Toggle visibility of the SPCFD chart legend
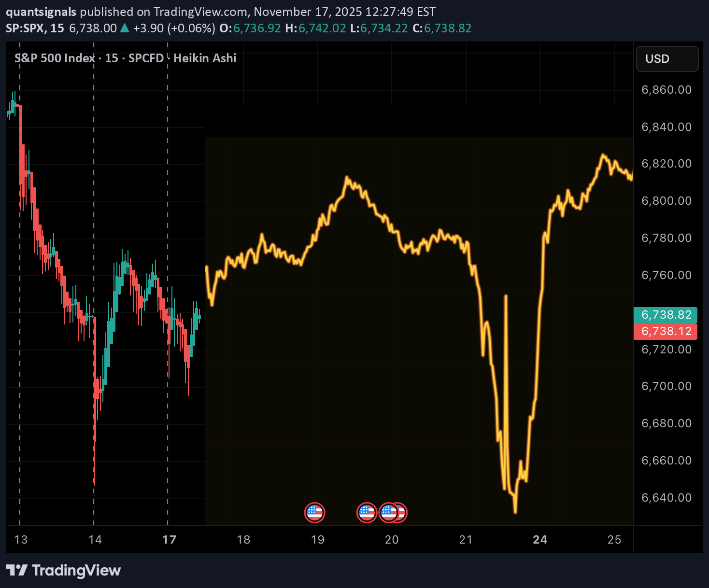The width and height of the screenshot is (709, 588). click(146, 58)
